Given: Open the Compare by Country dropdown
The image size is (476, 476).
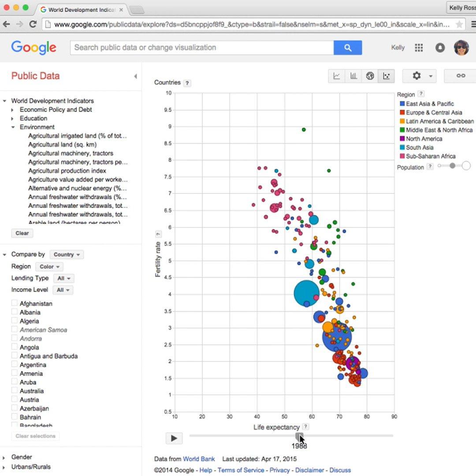Looking at the screenshot, I should (x=67, y=254).
